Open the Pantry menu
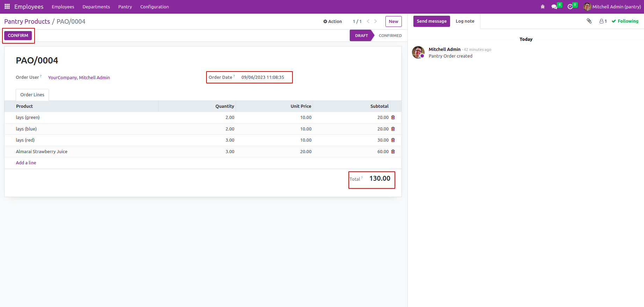The height and width of the screenshot is (307, 644). [125, 7]
